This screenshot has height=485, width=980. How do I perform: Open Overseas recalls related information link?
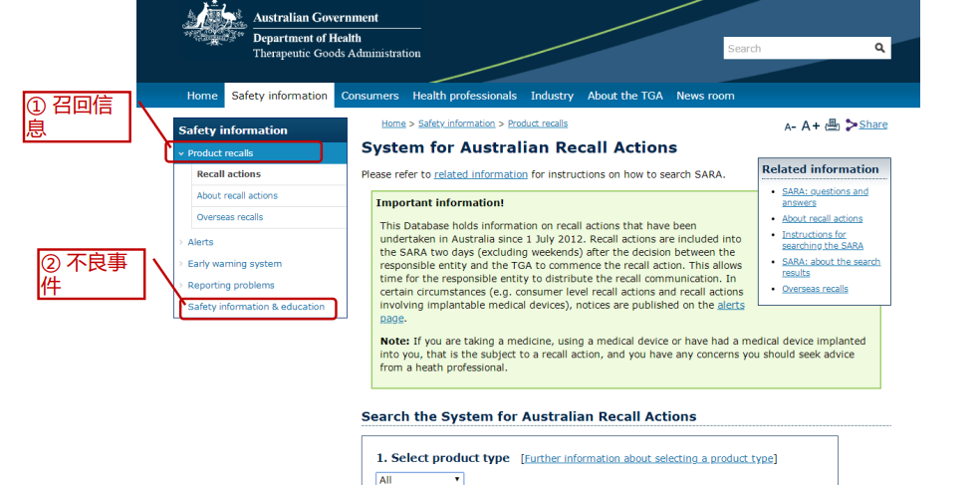[x=815, y=289]
